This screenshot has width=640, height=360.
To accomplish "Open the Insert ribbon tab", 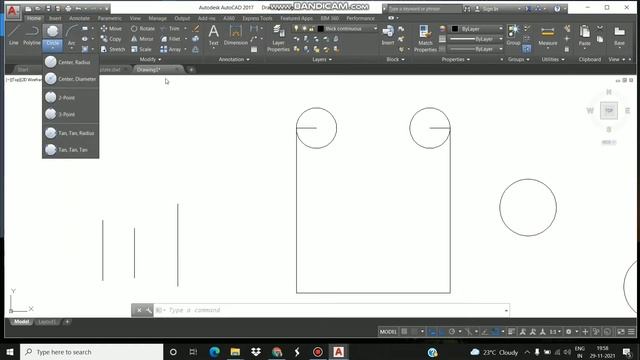I will [x=55, y=18].
